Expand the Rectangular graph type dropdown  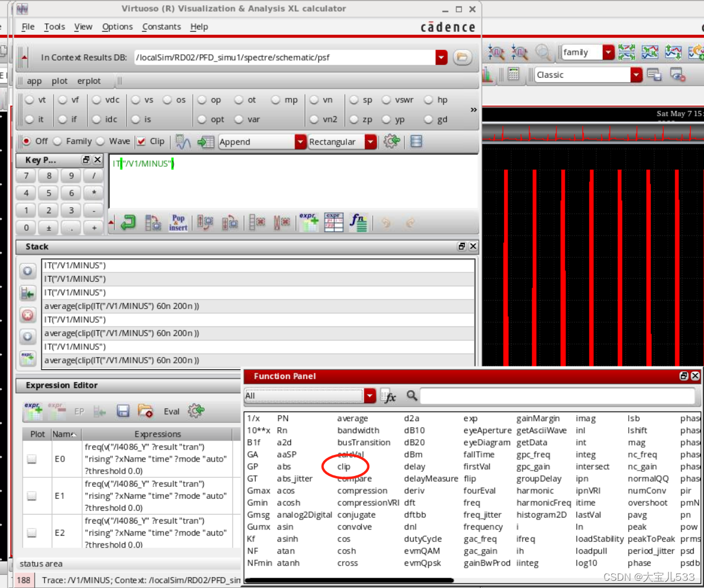(370, 142)
